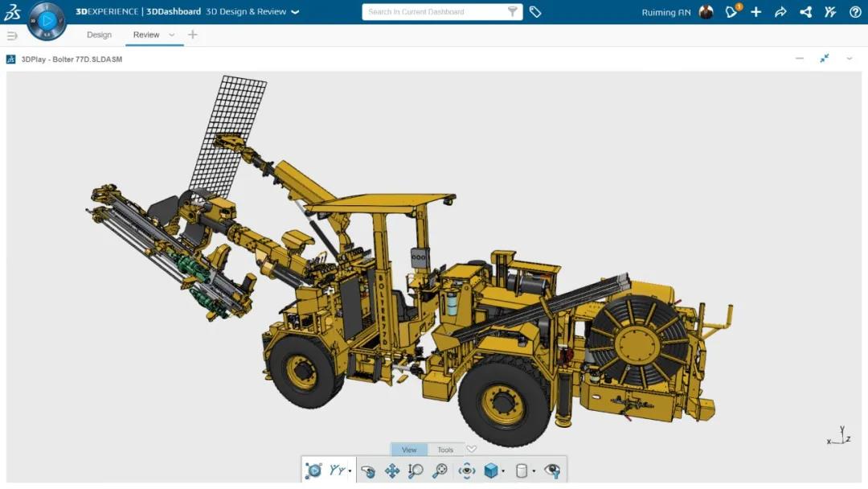Click the blue cube views icon

click(490, 471)
